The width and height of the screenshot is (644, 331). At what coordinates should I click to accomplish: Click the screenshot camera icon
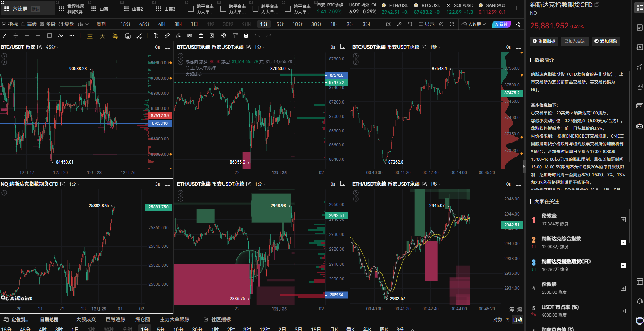(389, 24)
